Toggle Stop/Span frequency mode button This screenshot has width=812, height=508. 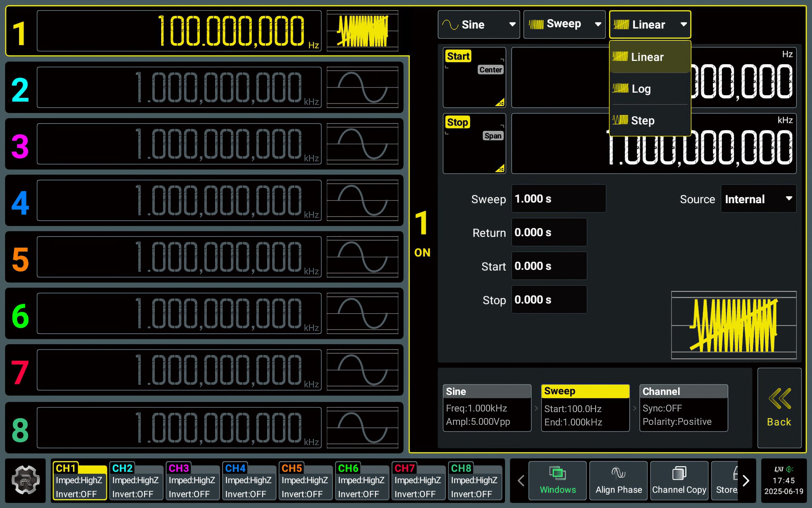[474, 143]
